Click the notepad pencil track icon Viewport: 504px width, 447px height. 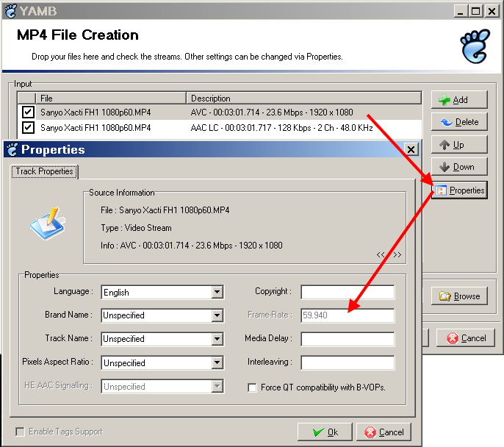click(x=48, y=223)
